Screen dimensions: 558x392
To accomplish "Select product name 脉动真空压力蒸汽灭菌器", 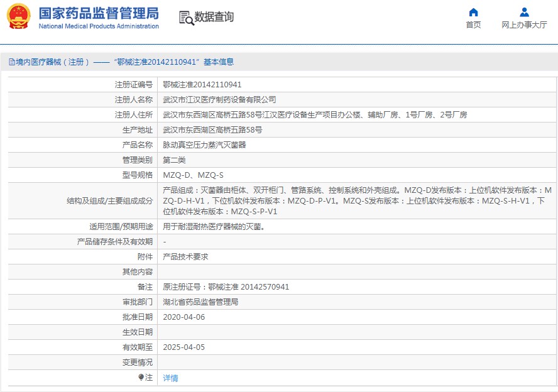I will pos(205,144).
